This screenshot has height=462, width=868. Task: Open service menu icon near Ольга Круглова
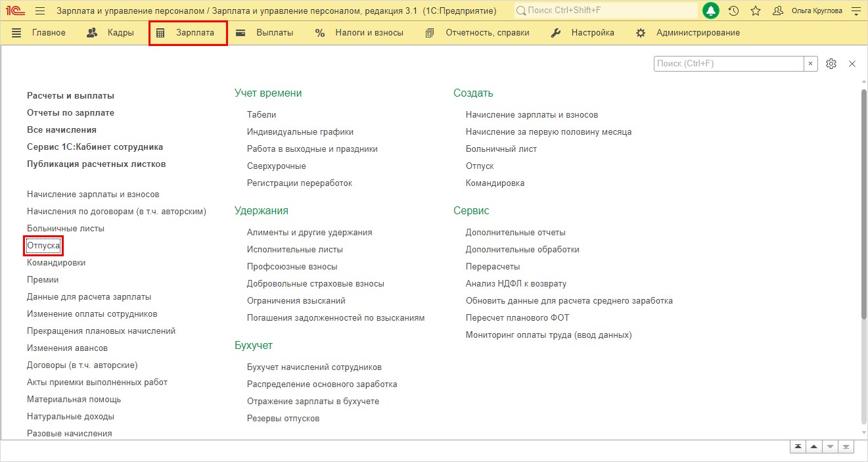click(x=856, y=11)
